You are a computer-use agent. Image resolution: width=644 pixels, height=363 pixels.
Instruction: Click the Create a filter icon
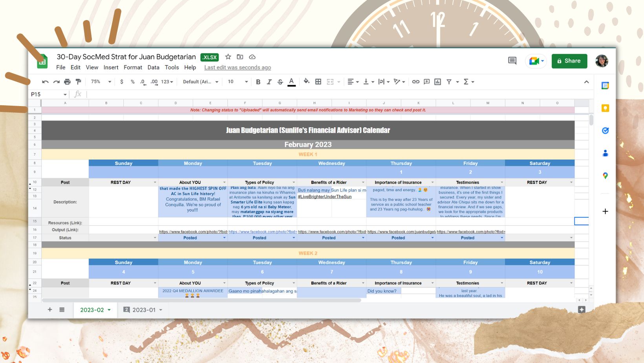click(449, 82)
